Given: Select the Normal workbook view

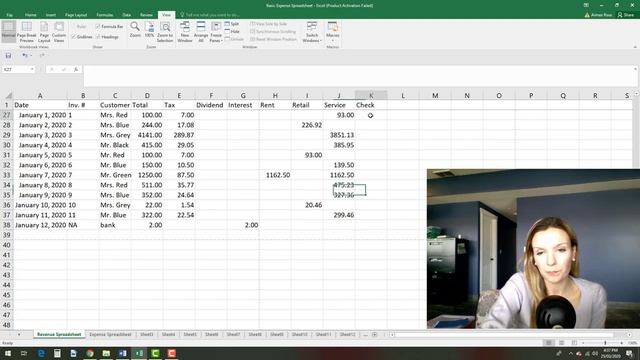Looking at the screenshot, I should (8, 31).
